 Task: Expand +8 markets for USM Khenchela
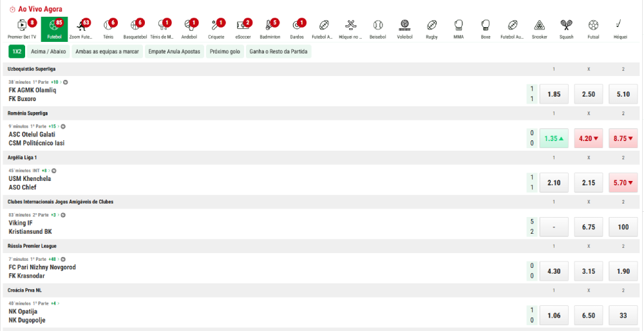47,171
